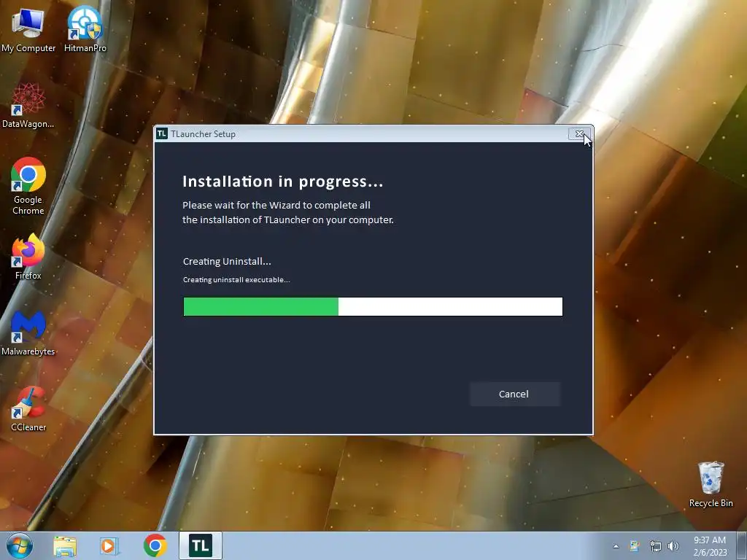Open Windows Media Player from taskbar
Viewport: 747px width, 560px height.
(x=109, y=546)
